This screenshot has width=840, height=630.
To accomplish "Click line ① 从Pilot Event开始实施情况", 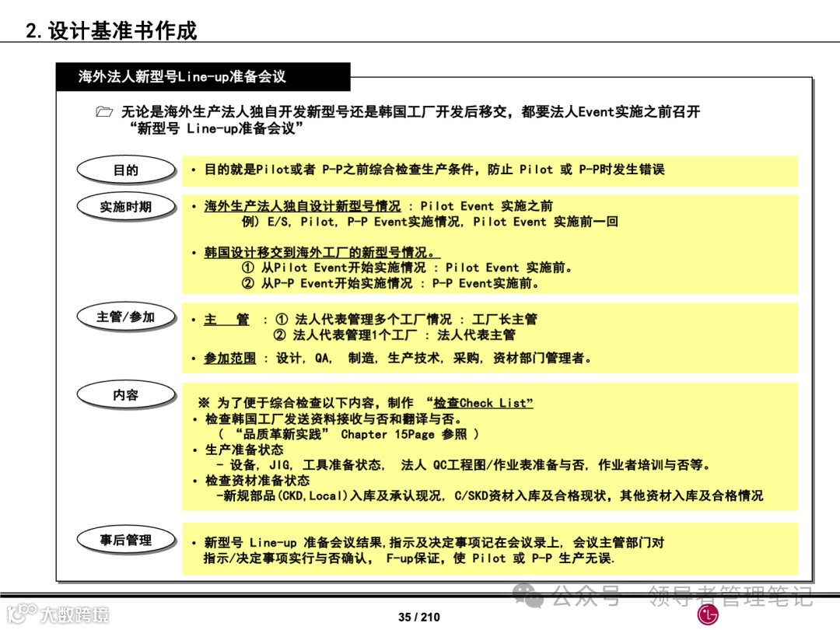I will (407, 268).
